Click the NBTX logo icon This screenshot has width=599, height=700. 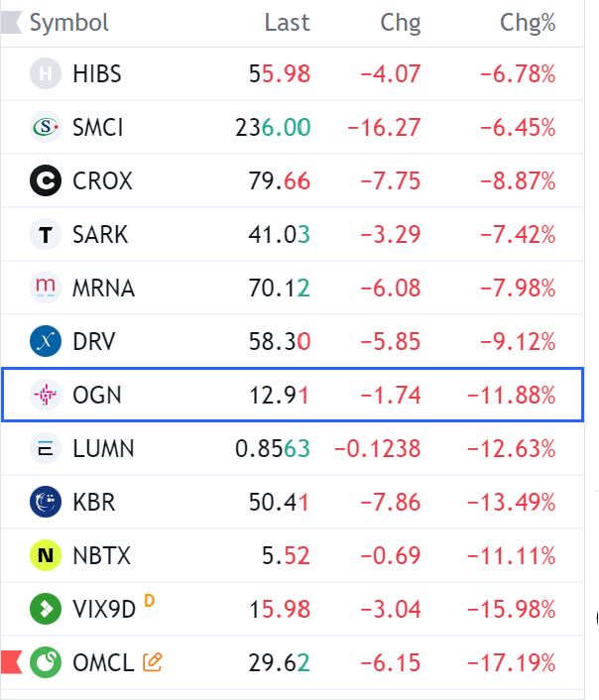point(46,556)
